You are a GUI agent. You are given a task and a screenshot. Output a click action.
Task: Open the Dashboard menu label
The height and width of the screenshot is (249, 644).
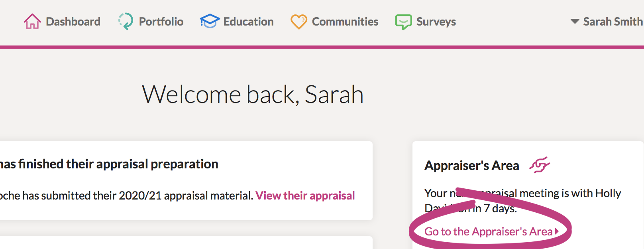[73, 22]
